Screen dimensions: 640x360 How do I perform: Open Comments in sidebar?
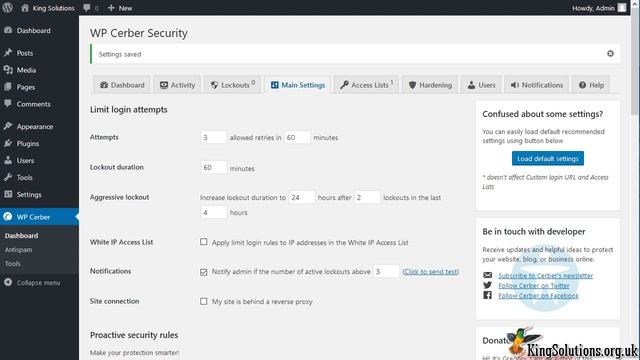[33, 104]
